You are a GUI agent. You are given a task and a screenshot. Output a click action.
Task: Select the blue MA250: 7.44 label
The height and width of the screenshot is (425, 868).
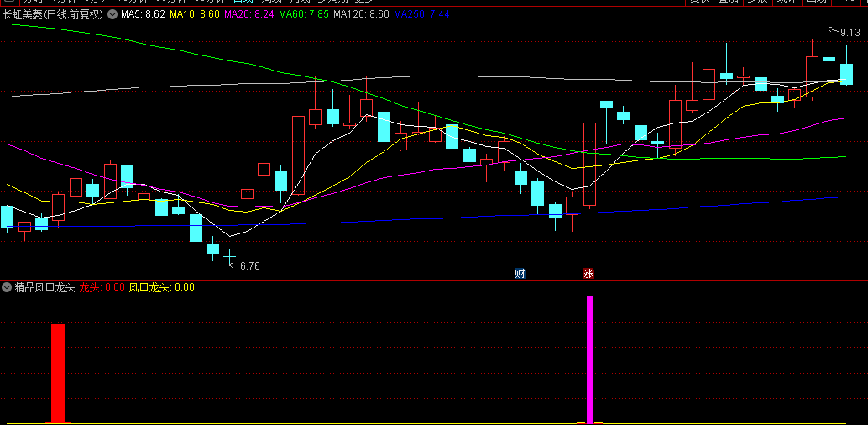[421, 14]
